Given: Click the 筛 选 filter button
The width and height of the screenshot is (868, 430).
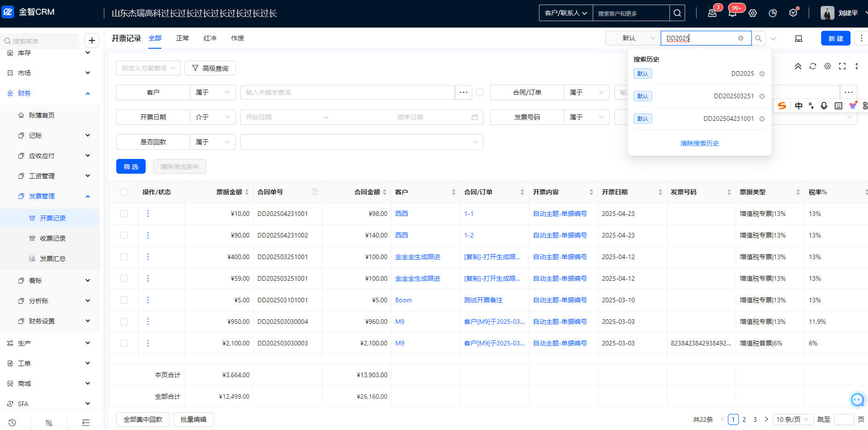Looking at the screenshot, I should (x=131, y=166).
